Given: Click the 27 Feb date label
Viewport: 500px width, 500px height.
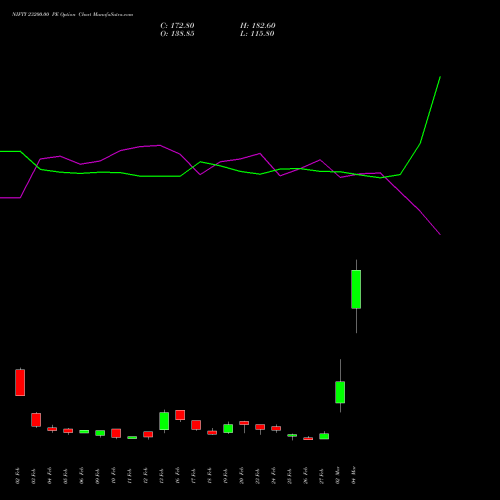Looking at the screenshot, I should click(x=322, y=476).
